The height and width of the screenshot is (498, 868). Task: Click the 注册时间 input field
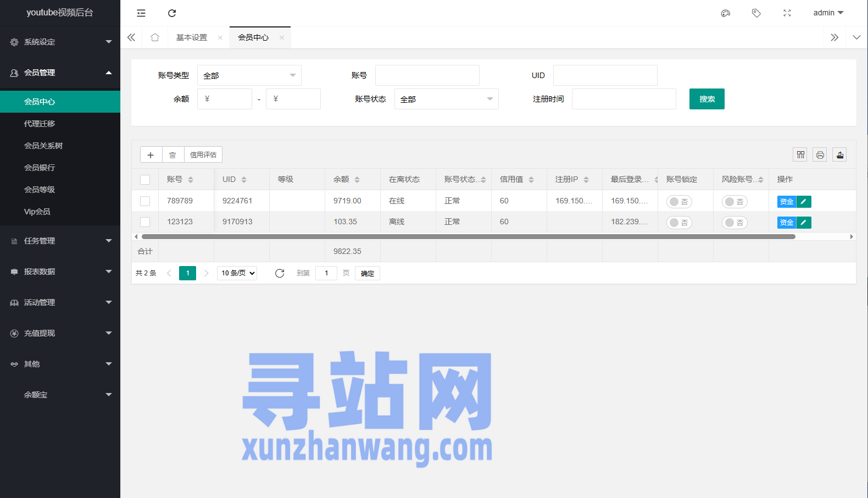coord(624,99)
